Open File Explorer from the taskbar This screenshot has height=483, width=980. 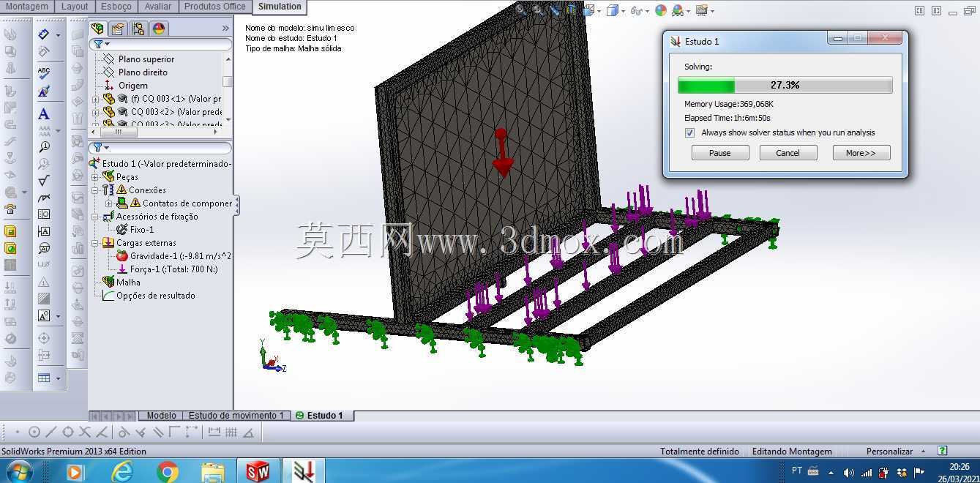coord(213,472)
